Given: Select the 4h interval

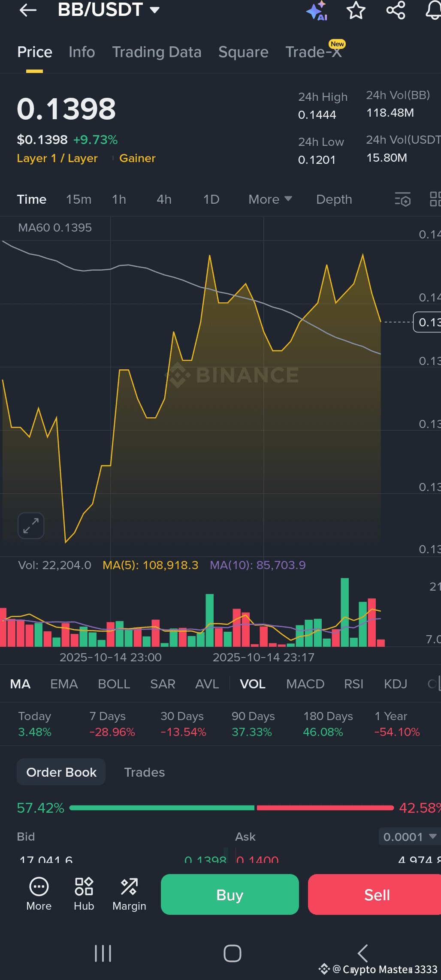Looking at the screenshot, I should 164,199.
